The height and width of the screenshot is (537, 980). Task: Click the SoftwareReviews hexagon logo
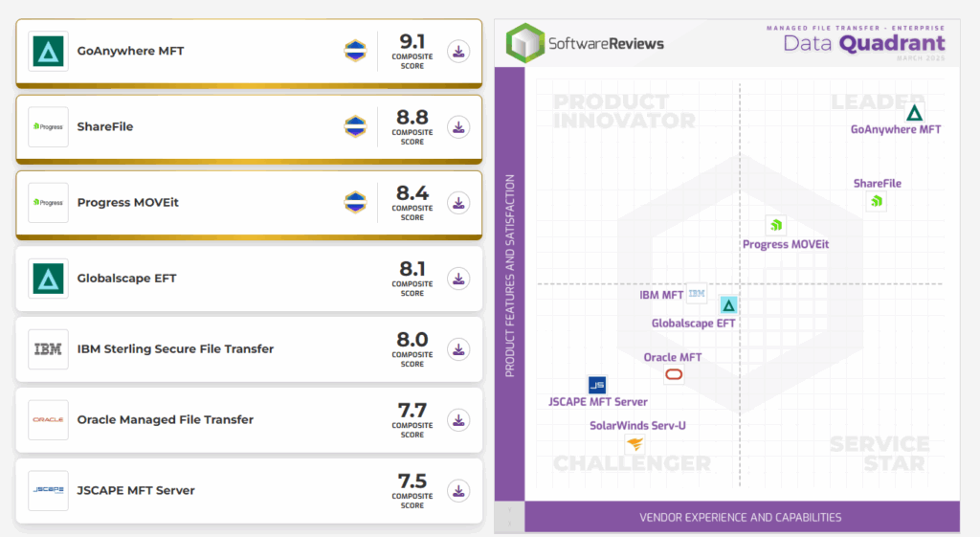coord(525,42)
